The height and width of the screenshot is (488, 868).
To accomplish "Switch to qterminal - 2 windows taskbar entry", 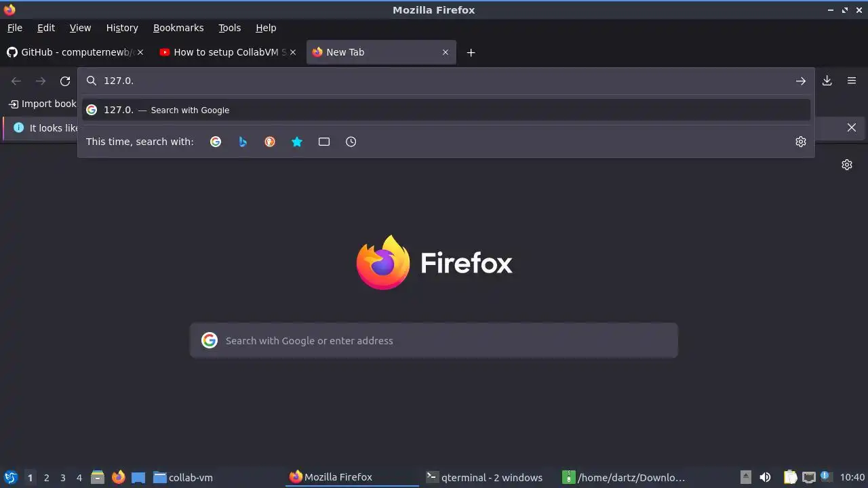I will tap(489, 477).
